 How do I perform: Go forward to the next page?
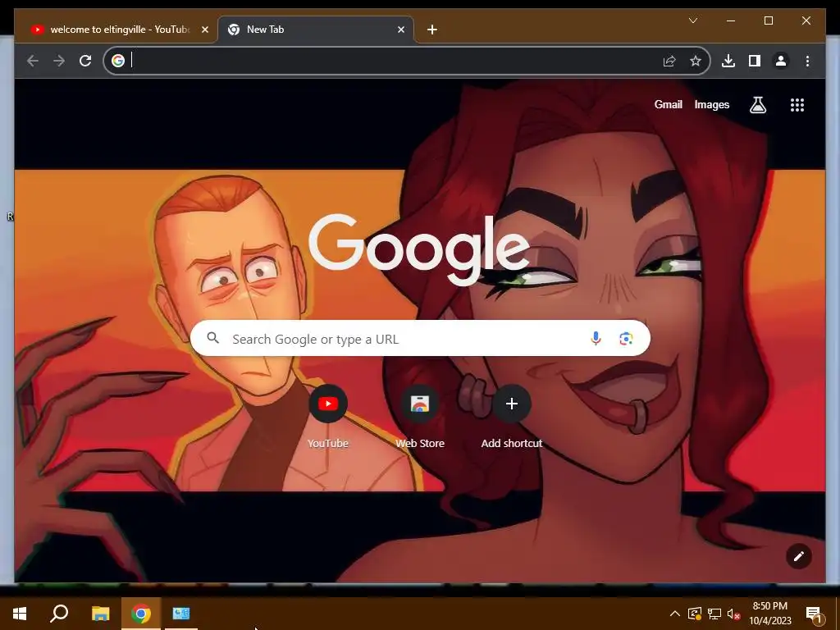59,61
